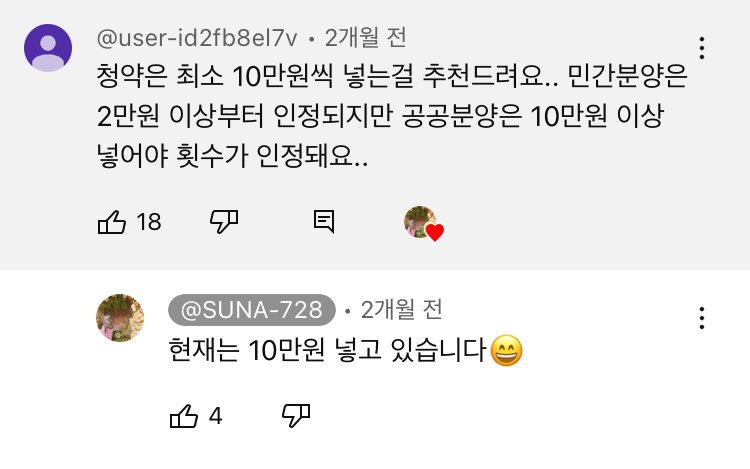This screenshot has height=469, width=750.
Task: Open SUNA-728 profile avatar on reply
Action: [x=119, y=318]
